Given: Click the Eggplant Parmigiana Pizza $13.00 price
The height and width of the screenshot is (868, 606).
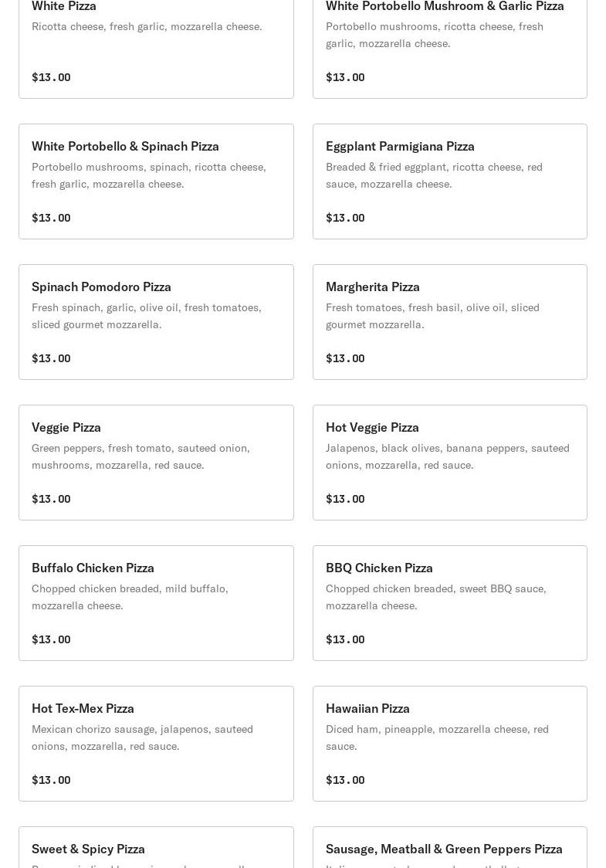Looking at the screenshot, I should (x=345, y=218).
